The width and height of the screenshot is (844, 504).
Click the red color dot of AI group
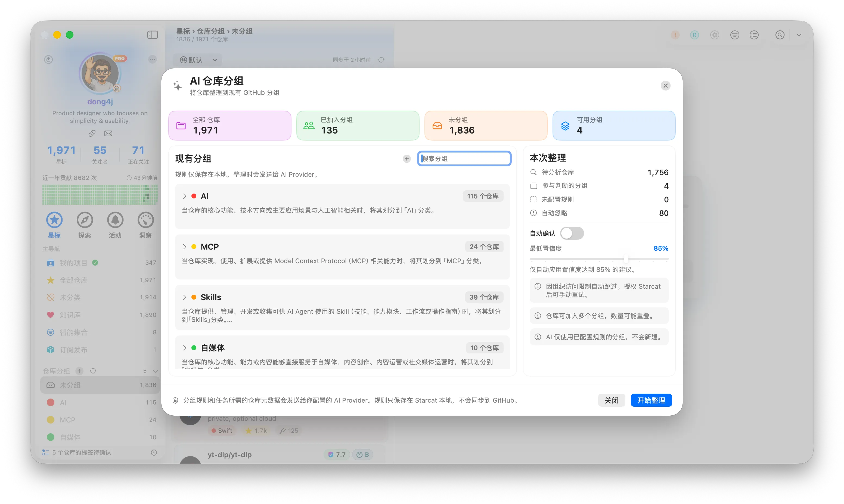pyautogui.click(x=194, y=196)
